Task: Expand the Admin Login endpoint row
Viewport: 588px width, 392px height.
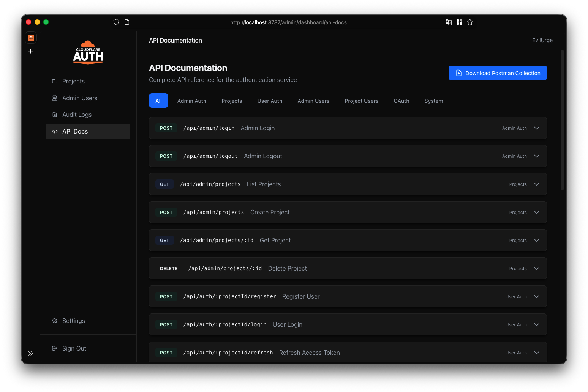Action: click(x=348, y=128)
